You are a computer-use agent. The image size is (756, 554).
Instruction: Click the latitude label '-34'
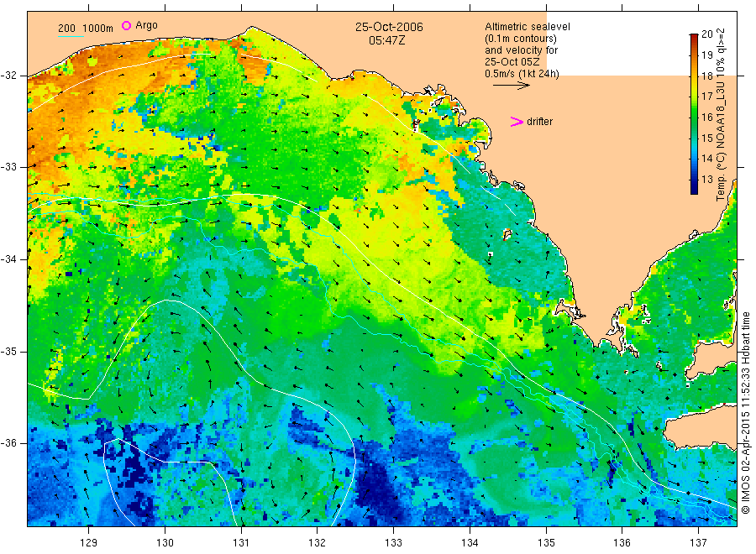coord(8,259)
